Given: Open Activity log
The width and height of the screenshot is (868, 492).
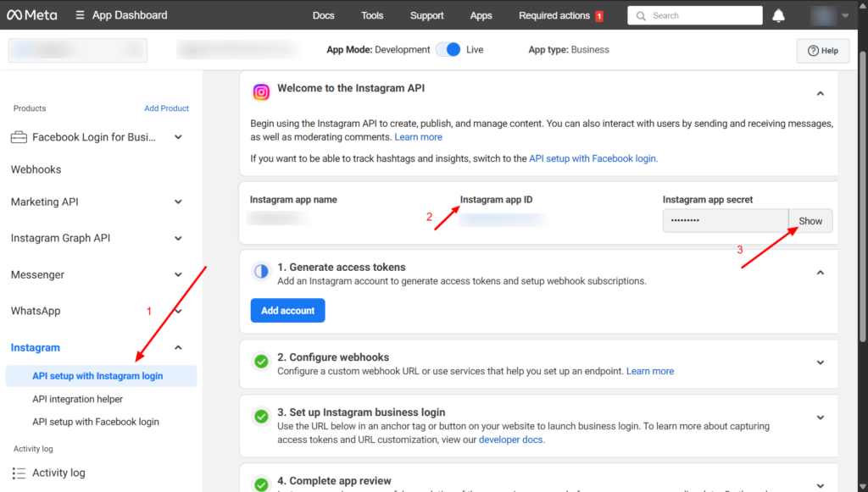Looking at the screenshot, I should point(58,473).
